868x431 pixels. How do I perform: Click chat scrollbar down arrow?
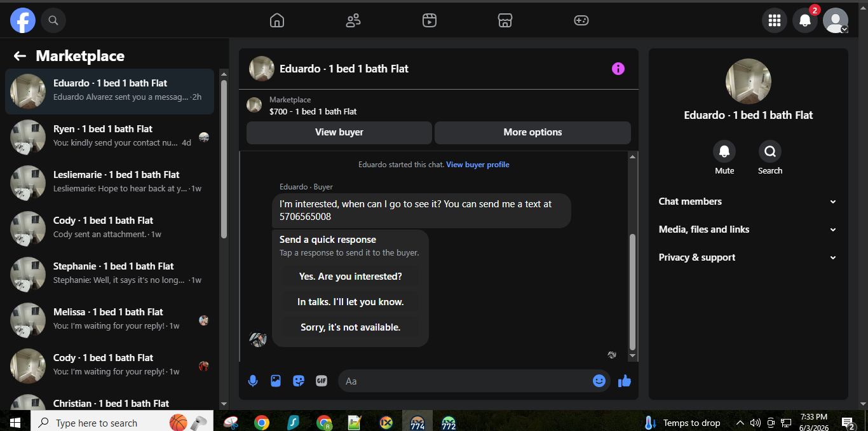(632, 355)
